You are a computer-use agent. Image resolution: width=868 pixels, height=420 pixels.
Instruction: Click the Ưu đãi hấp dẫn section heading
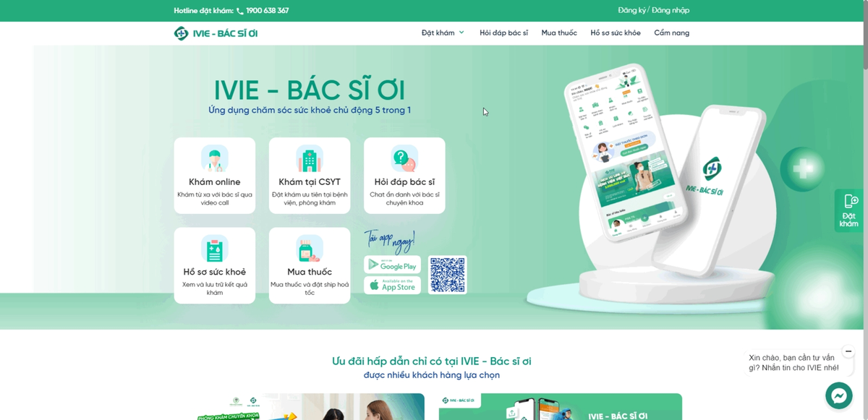(432, 361)
